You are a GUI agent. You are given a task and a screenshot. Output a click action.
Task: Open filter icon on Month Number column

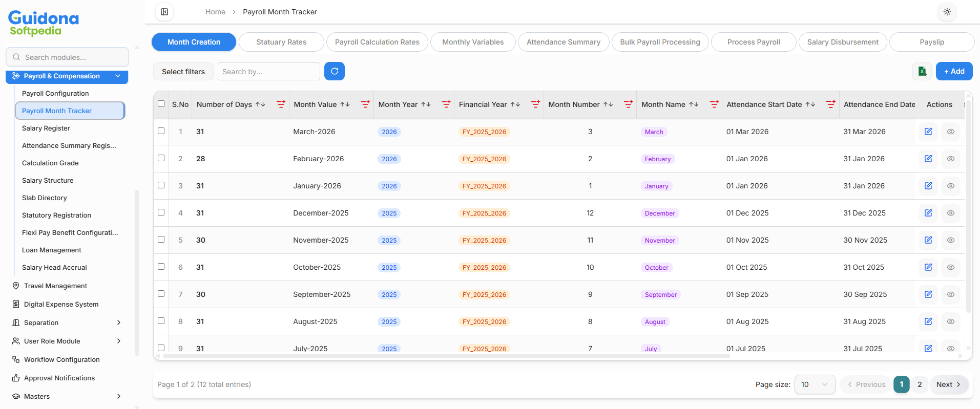628,104
